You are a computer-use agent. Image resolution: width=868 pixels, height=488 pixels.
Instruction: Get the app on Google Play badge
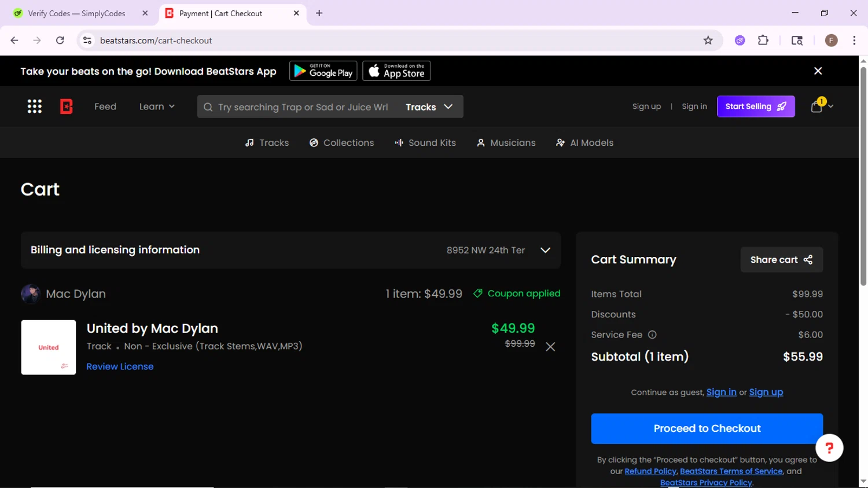click(323, 71)
